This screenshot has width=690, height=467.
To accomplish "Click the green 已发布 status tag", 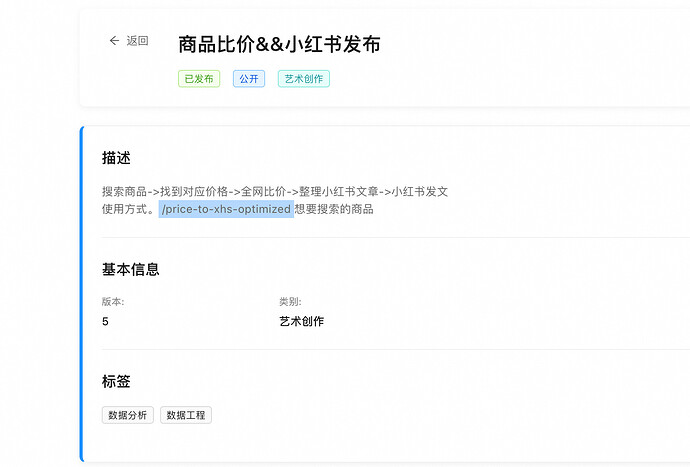I will pos(199,78).
